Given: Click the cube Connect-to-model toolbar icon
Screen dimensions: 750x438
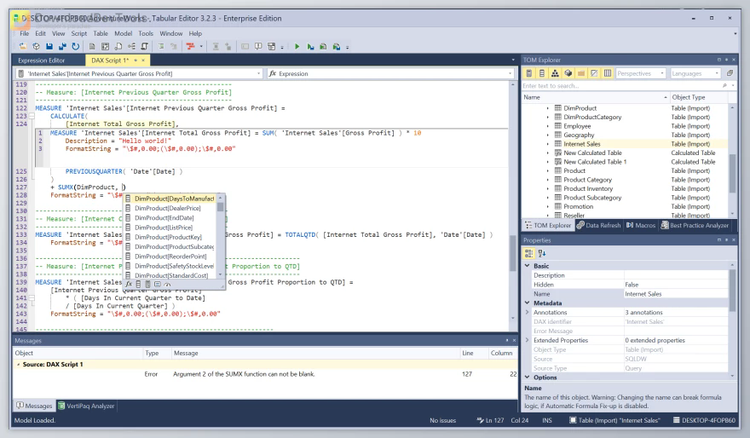Looking at the screenshot, I should tap(36, 46).
